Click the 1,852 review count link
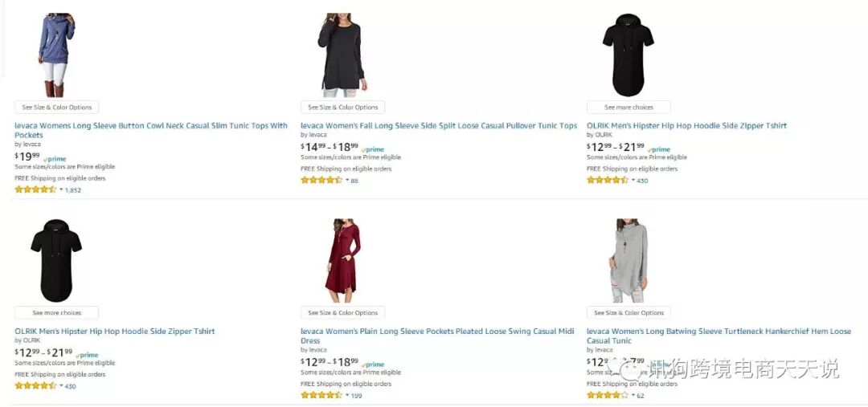The width and height of the screenshot is (868, 407). 73,190
